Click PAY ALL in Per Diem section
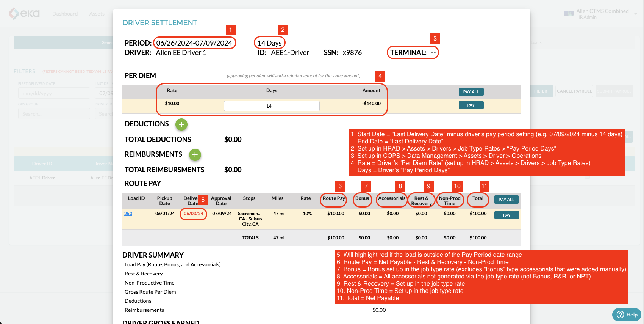Image resolution: width=644 pixels, height=324 pixels. click(471, 92)
